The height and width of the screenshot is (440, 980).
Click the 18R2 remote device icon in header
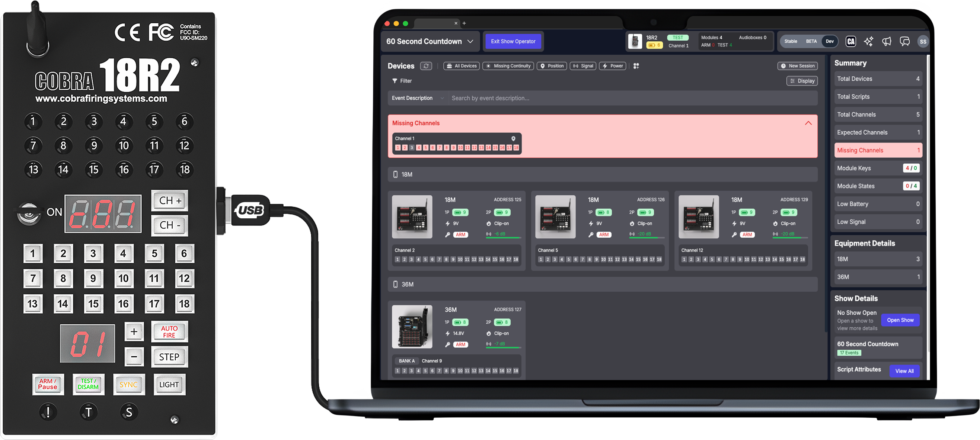click(635, 41)
